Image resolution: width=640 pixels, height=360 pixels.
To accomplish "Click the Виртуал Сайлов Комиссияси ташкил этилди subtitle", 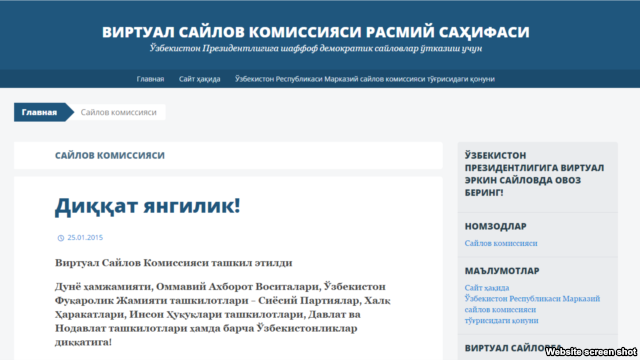I will click(173, 263).
